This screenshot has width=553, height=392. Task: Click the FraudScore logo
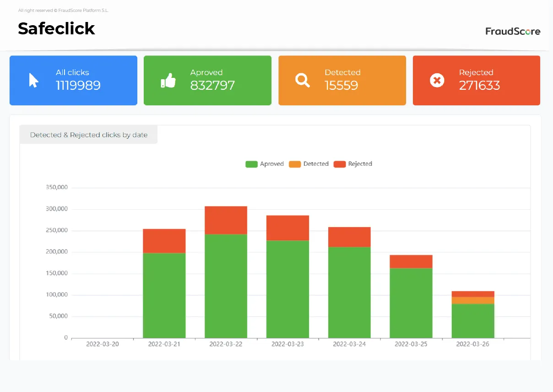pyautogui.click(x=513, y=31)
